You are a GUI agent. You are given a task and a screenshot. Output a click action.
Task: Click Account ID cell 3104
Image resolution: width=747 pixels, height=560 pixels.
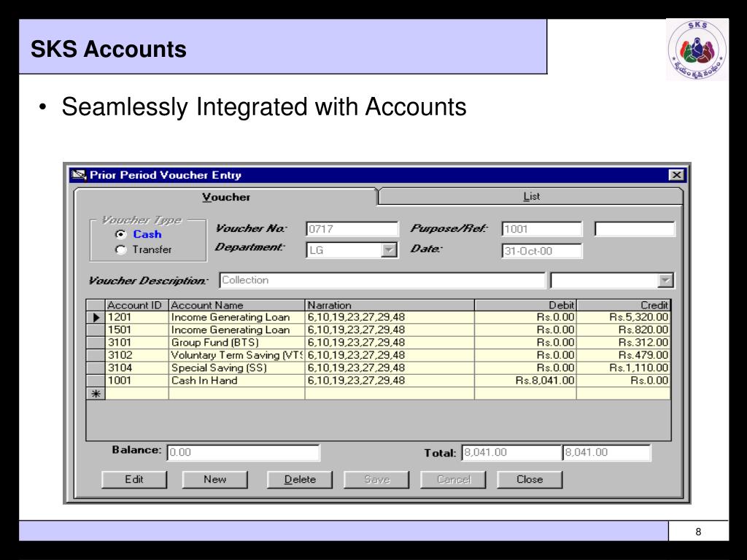(136, 368)
